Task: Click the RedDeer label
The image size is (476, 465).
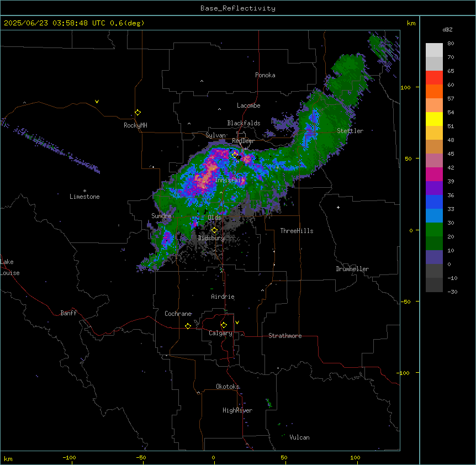Action: 244,141
